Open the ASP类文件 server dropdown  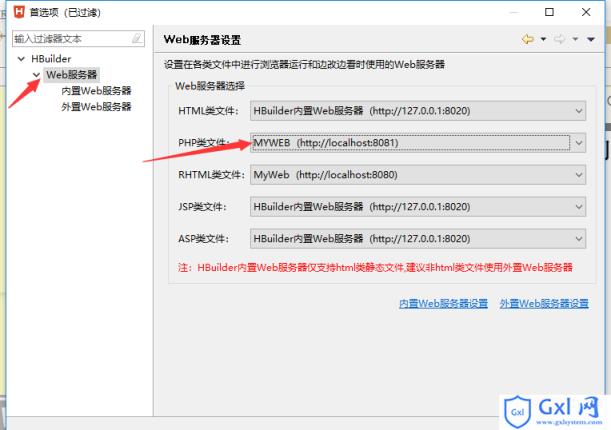(x=579, y=239)
